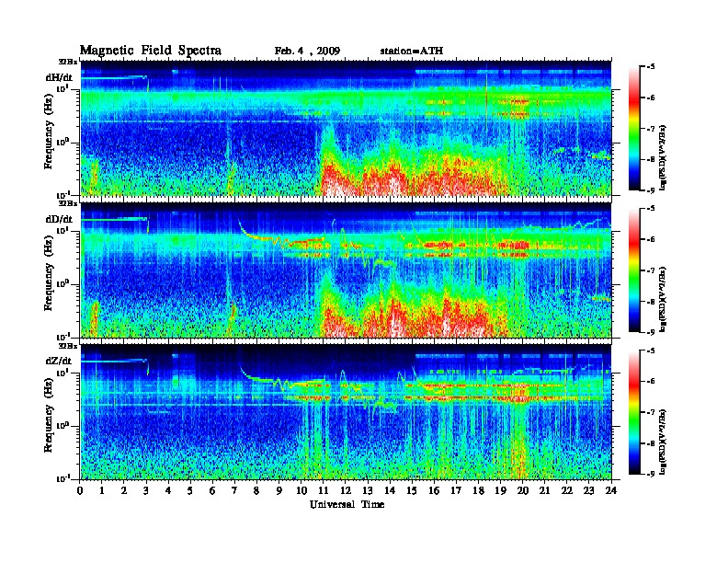
Task: Click the dH/dt spectrogram plot
Action: [x=347, y=128]
